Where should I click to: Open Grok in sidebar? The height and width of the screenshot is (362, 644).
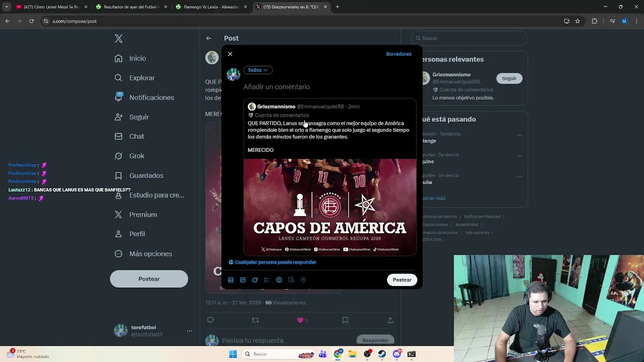129,156
